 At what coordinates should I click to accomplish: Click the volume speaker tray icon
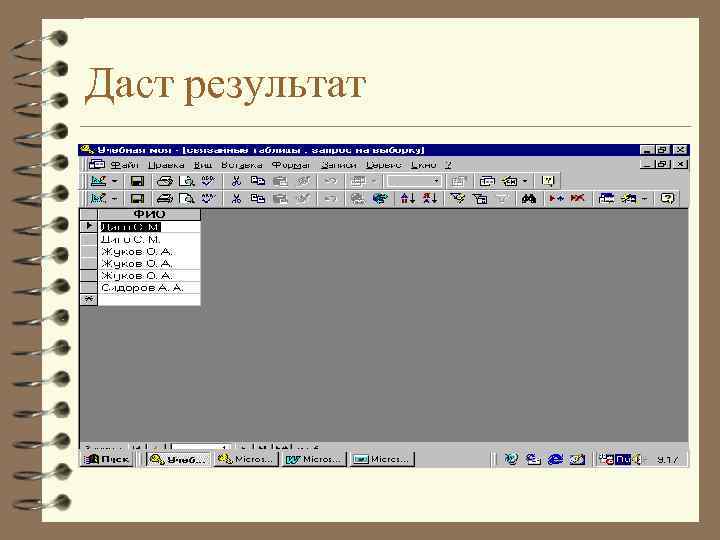638,459
